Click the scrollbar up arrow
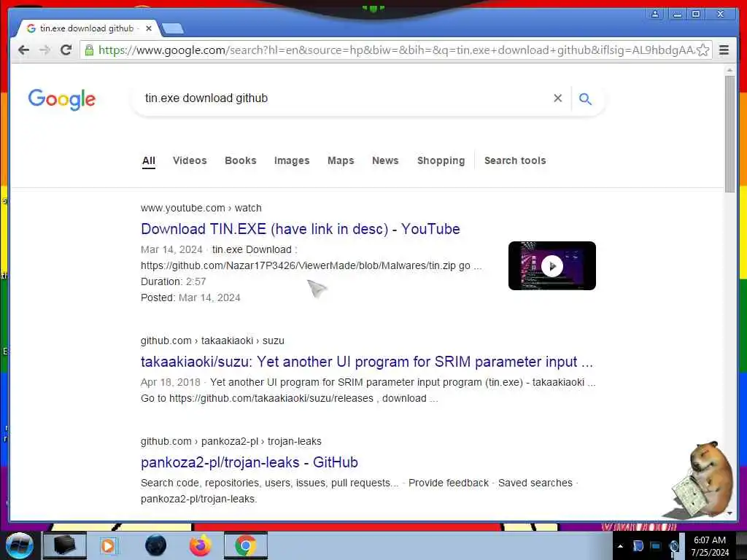The image size is (747, 560). 729,70
